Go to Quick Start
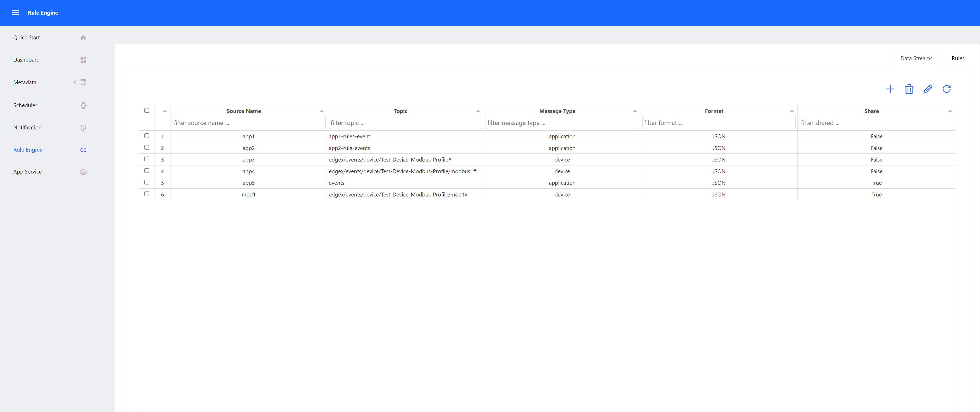 [26, 37]
